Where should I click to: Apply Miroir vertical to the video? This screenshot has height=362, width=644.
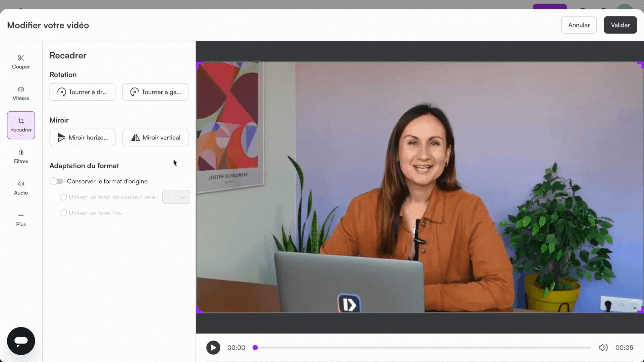155,137
